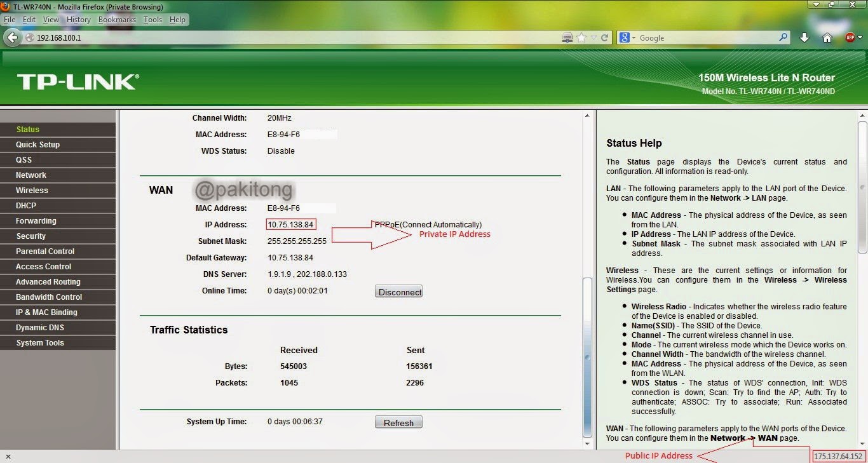
Task: Click the Google search engine icon
Action: [x=625, y=38]
